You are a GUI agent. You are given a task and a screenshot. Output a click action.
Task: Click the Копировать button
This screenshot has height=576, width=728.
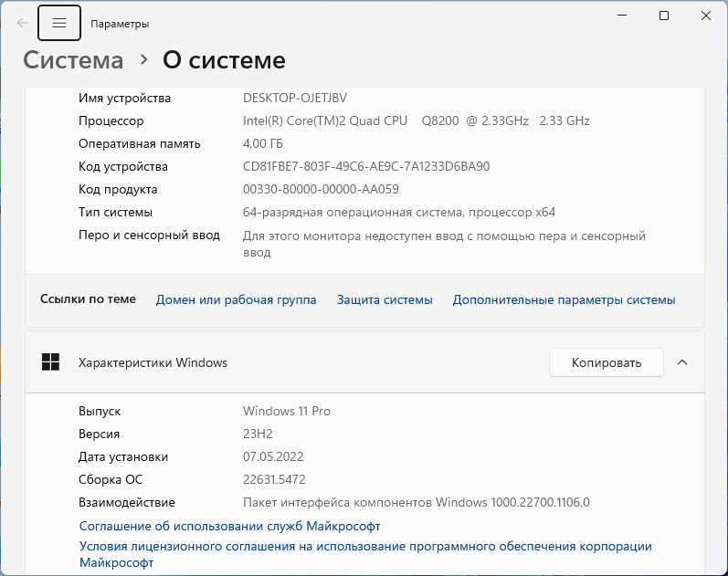tap(607, 362)
